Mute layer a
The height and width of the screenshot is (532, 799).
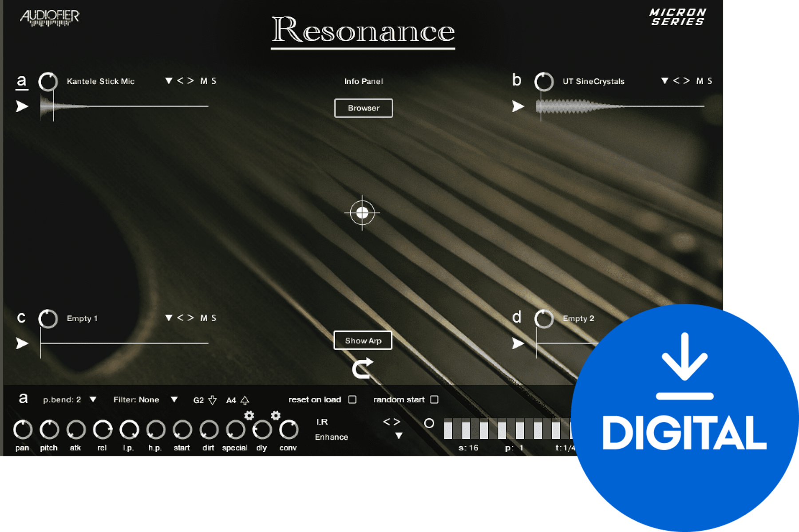[x=204, y=81]
